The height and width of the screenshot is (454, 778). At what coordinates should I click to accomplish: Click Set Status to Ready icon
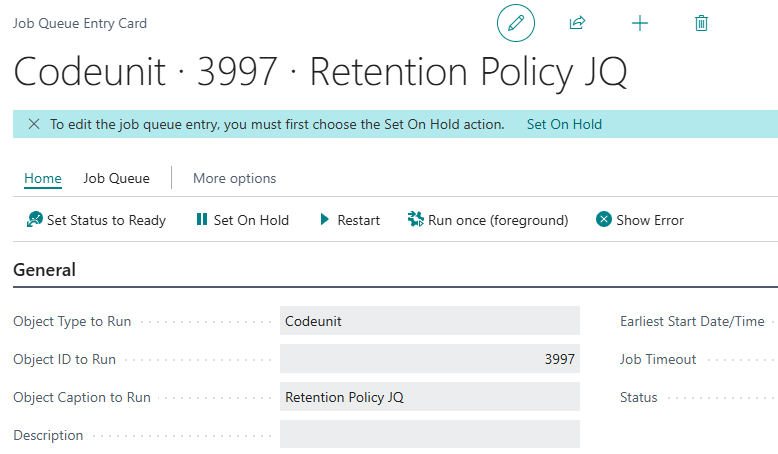[x=34, y=220]
